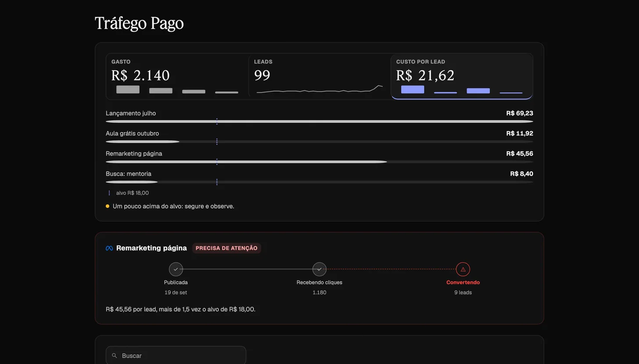The height and width of the screenshot is (364, 639).
Task: Click the 'R$ 45,56 por lead' summary sentence
Action: tap(180, 309)
